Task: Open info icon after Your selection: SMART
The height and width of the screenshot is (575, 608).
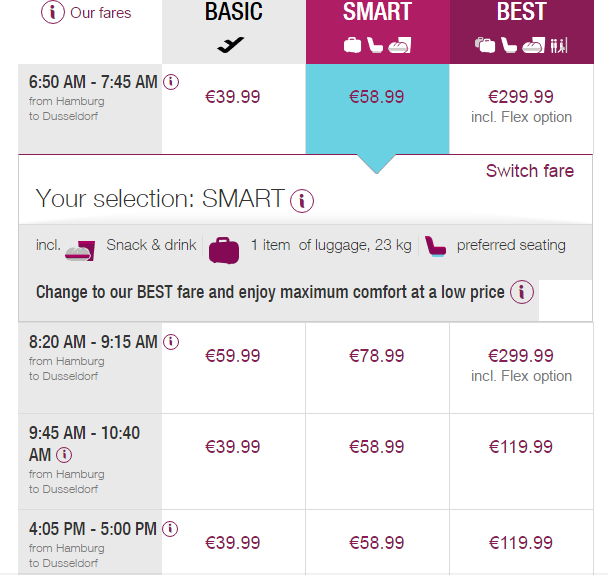Action: (x=302, y=200)
